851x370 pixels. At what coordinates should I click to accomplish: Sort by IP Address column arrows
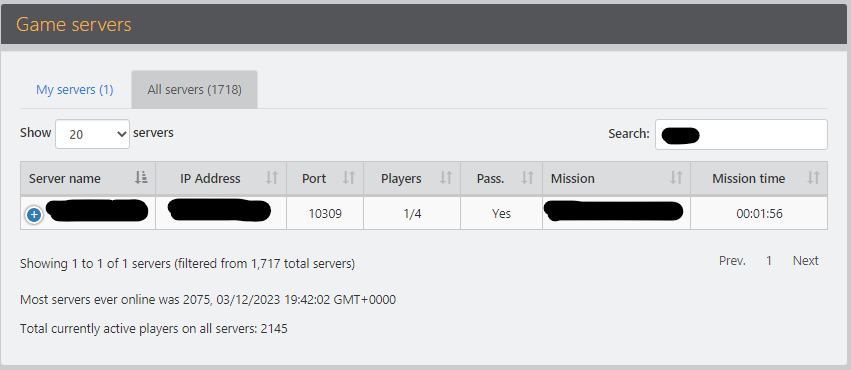[x=272, y=177]
